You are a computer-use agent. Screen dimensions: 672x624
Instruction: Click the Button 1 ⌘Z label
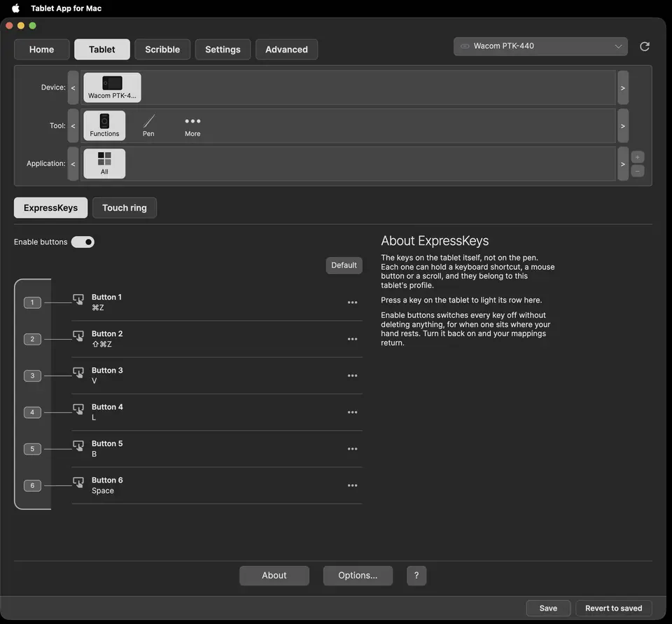pos(98,307)
